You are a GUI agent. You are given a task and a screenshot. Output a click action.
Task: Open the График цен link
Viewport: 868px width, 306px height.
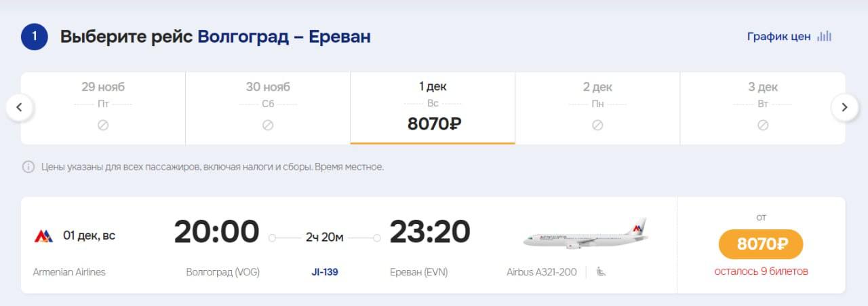coord(778,37)
